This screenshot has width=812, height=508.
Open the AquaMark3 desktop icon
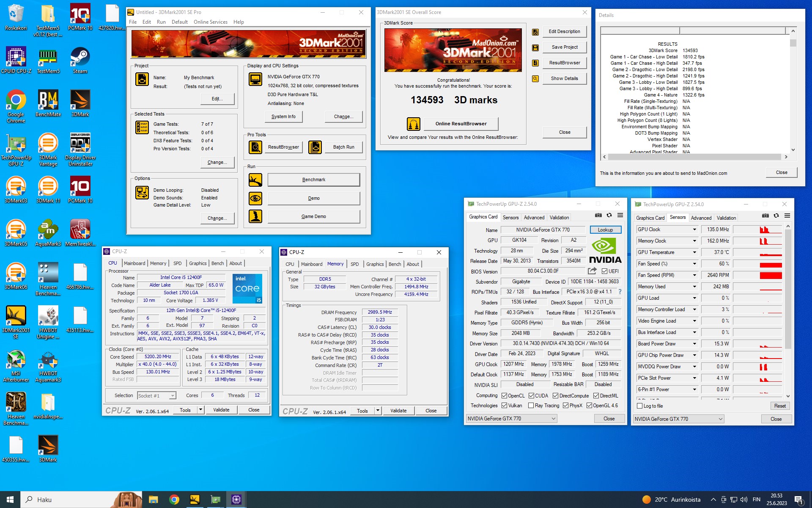click(x=48, y=232)
